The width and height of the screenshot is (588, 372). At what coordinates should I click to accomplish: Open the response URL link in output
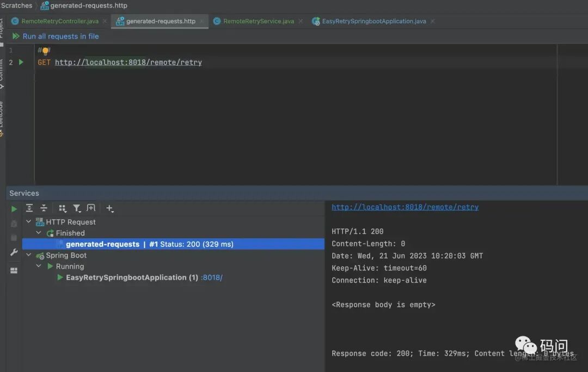405,207
